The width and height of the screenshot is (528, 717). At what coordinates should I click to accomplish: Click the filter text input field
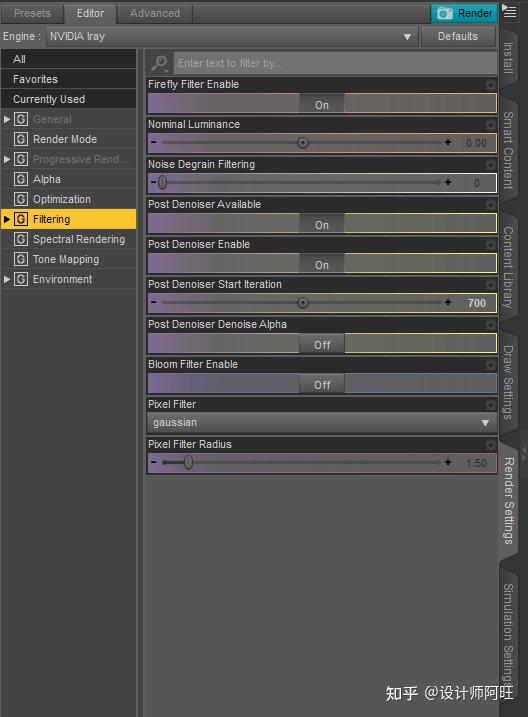tap(335, 63)
